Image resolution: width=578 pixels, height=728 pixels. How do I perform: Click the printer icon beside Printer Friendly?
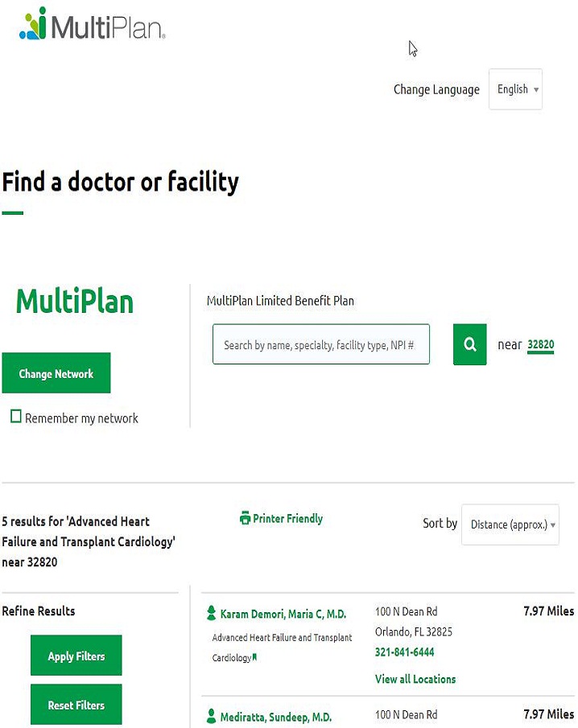point(244,519)
